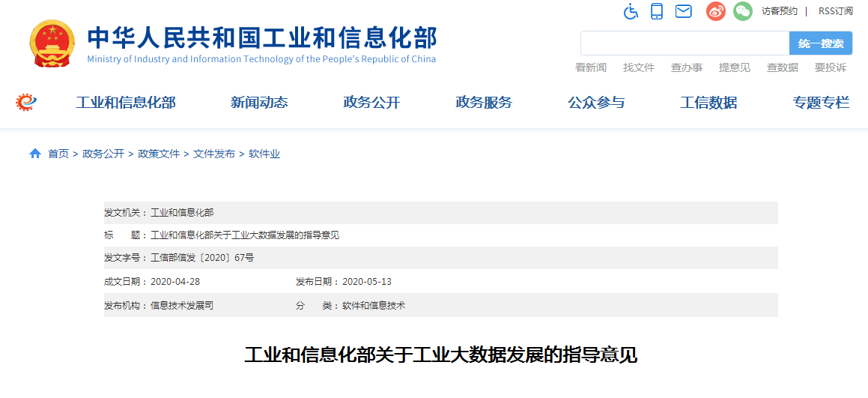Screen dimensions: 868x398
Task: Click the 成文日期 value 2020-04-28
Action: 175,282
